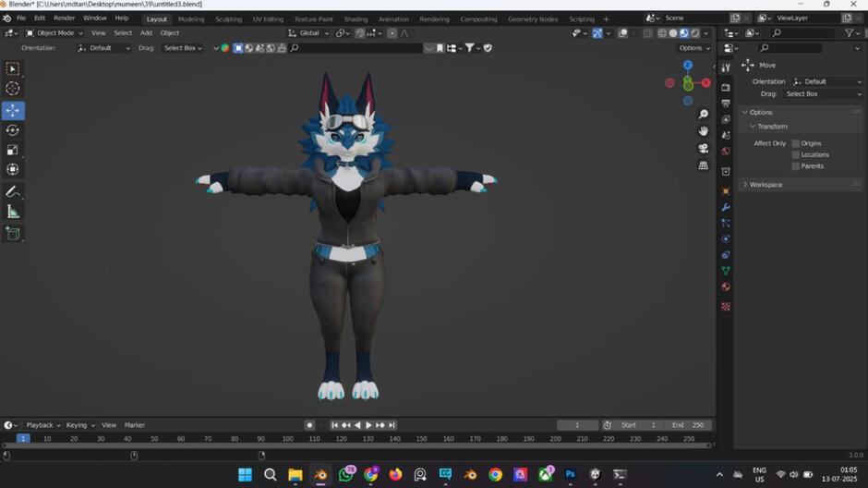
Task: Switch to the Shading workspace tab
Action: [x=356, y=18]
